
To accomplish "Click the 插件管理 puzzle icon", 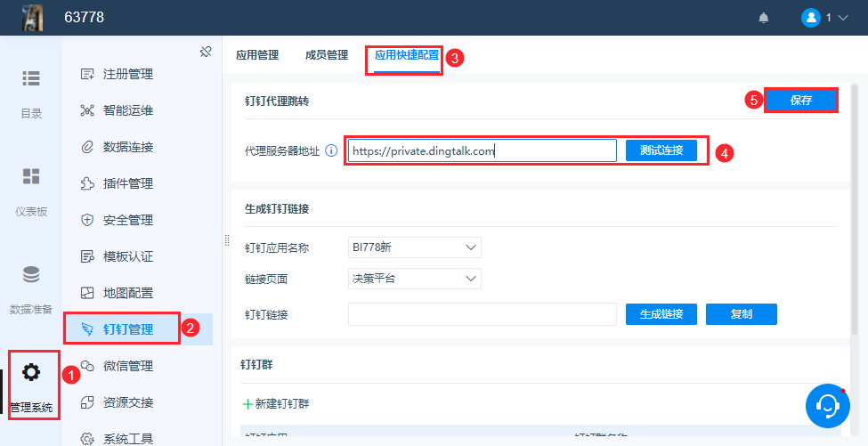I will 87,183.
